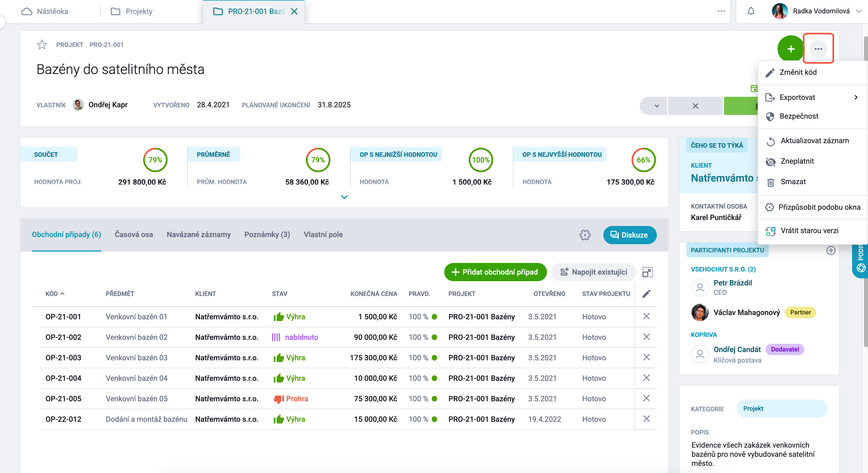Switch to Časová osa tab

134,235
